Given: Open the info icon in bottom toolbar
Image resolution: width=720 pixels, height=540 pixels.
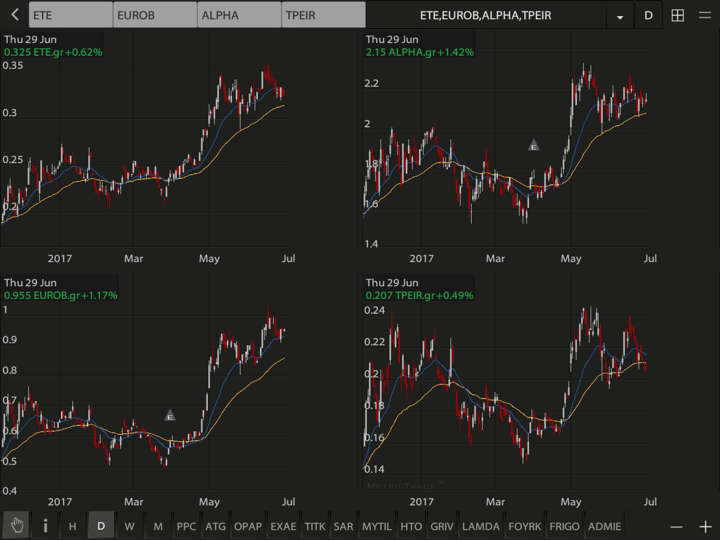Looking at the screenshot, I should (x=45, y=526).
